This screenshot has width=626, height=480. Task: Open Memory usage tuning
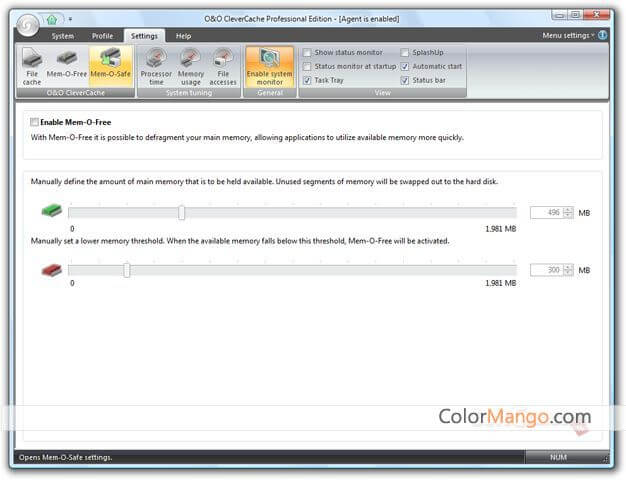coord(190,66)
